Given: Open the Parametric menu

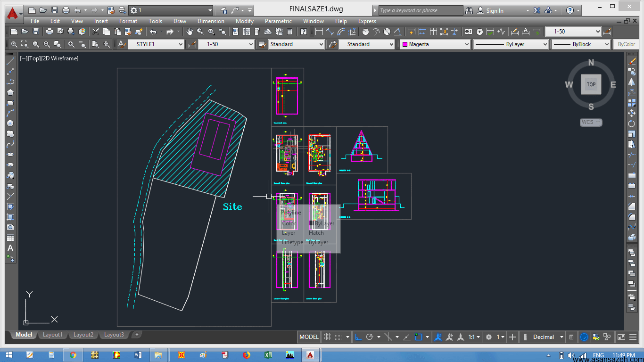Looking at the screenshot, I should [x=278, y=21].
